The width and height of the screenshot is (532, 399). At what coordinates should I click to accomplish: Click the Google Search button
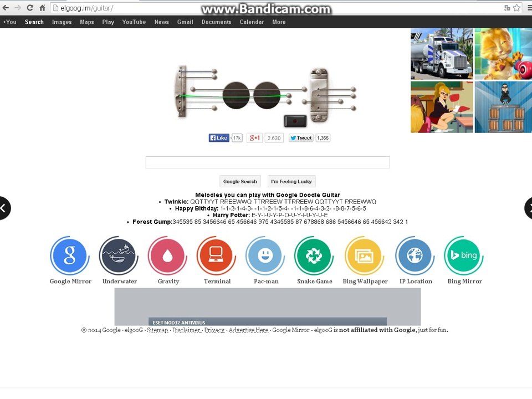pyautogui.click(x=240, y=182)
